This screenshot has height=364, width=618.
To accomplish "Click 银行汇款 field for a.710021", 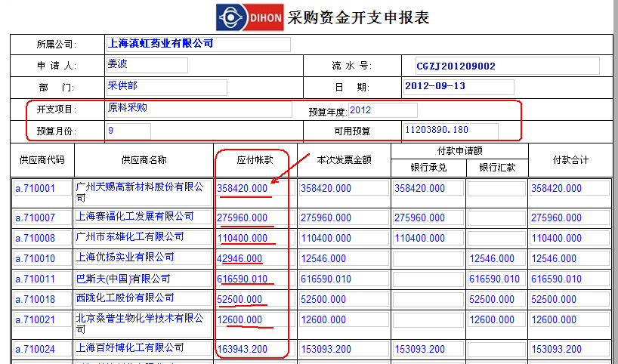I will pos(496,320).
